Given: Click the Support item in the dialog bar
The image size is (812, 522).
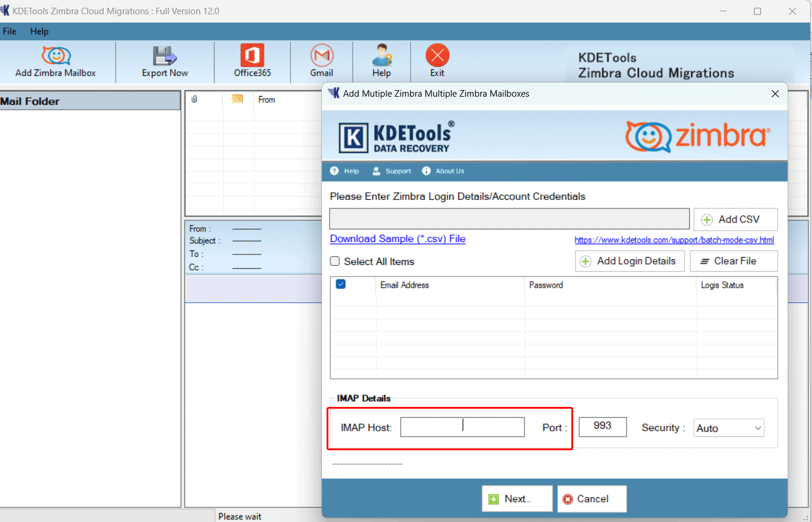Looking at the screenshot, I should [x=391, y=171].
